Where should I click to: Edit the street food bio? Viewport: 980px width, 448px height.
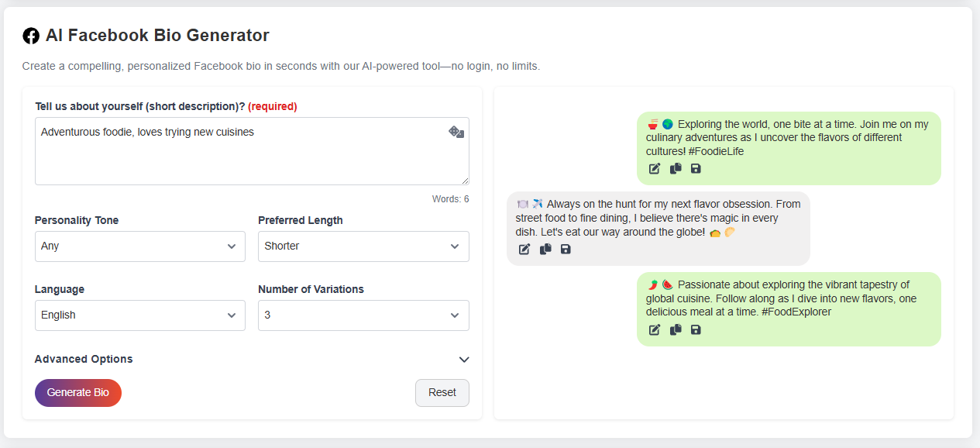524,250
